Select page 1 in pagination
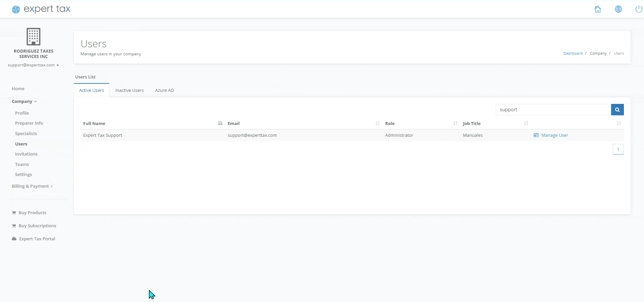Viewport: 644px width, 302px height. tap(618, 149)
